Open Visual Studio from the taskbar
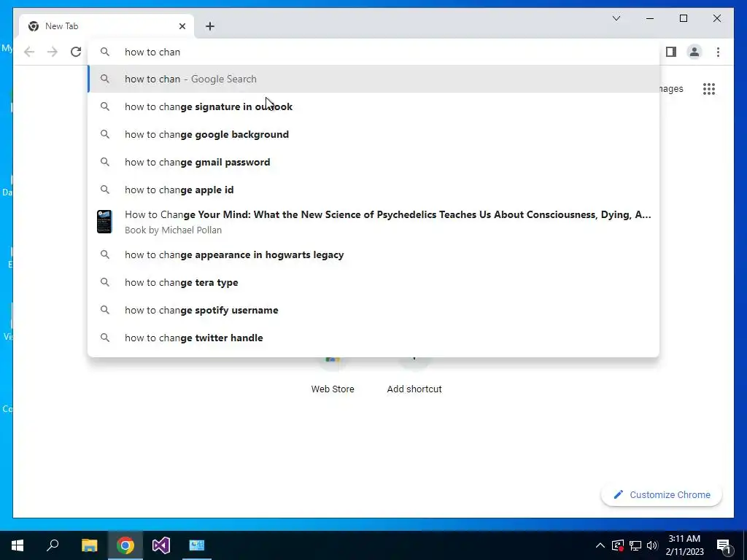 pos(161,545)
